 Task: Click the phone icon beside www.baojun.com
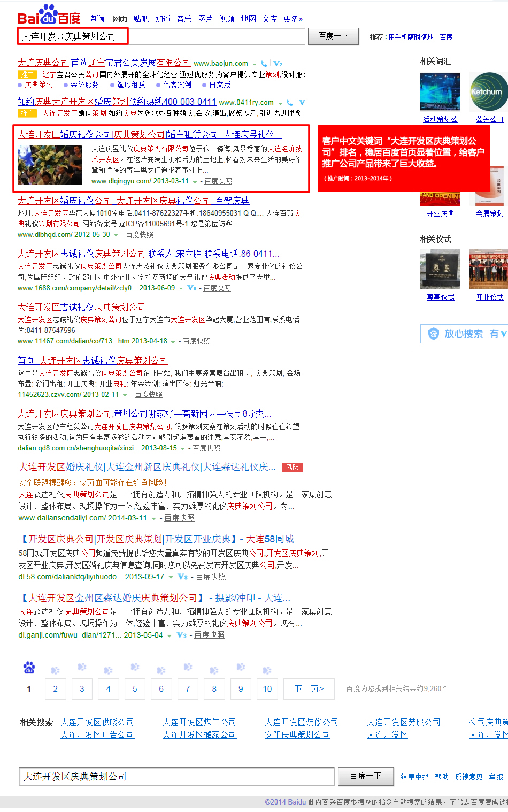coord(264,64)
